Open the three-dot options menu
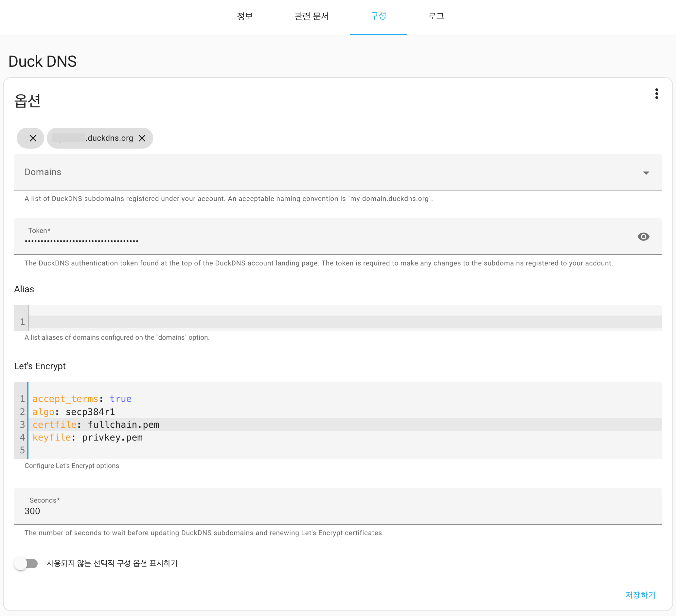This screenshot has height=616, width=676. click(x=656, y=94)
